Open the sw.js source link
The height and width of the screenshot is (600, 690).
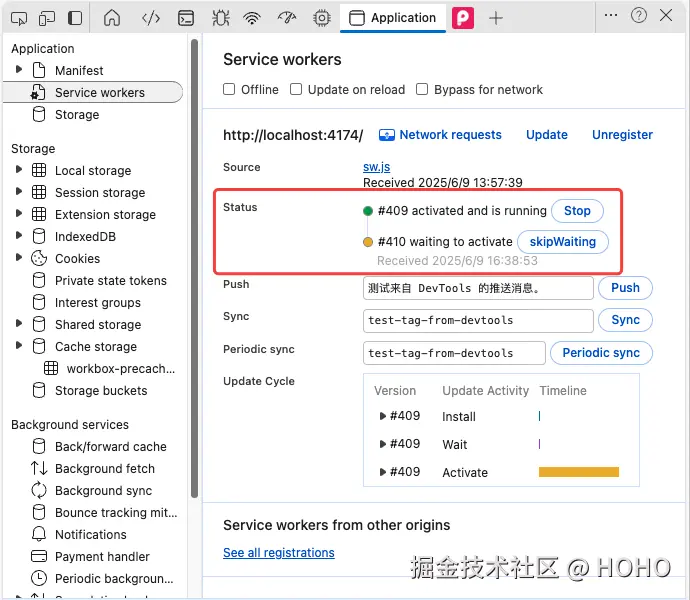(x=376, y=167)
